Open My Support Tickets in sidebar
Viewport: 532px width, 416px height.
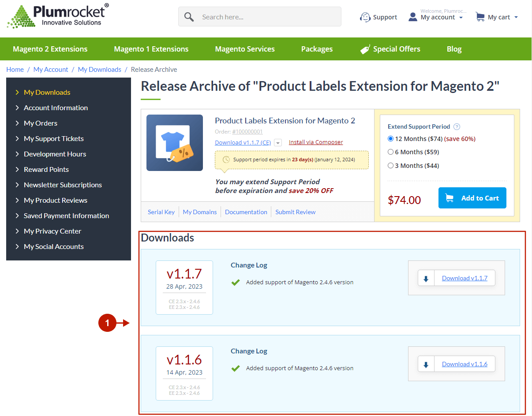54,138
